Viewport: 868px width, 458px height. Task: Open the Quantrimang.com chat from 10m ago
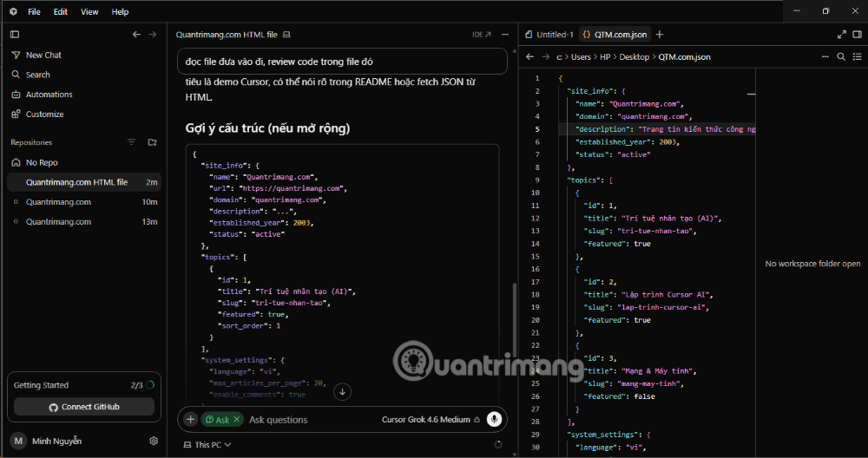[84, 202]
